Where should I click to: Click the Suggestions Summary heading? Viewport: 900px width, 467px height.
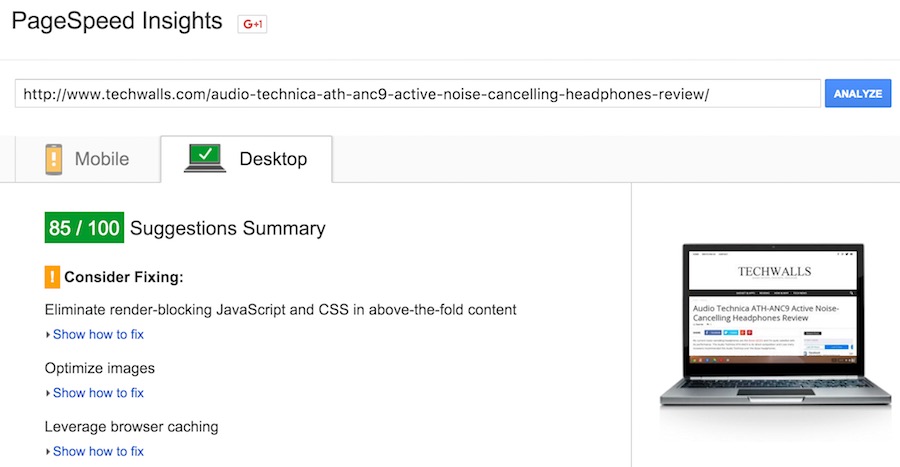tap(228, 228)
